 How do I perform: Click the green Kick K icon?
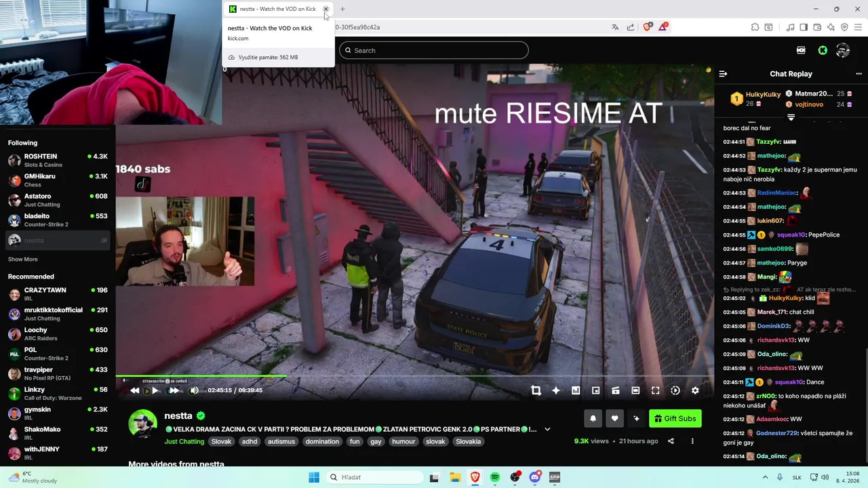[823, 50]
